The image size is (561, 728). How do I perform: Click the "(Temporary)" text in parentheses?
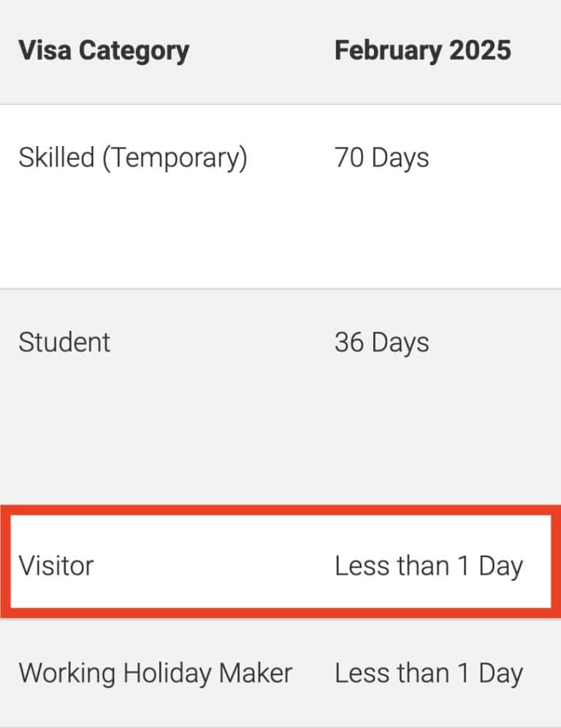tap(175, 158)
